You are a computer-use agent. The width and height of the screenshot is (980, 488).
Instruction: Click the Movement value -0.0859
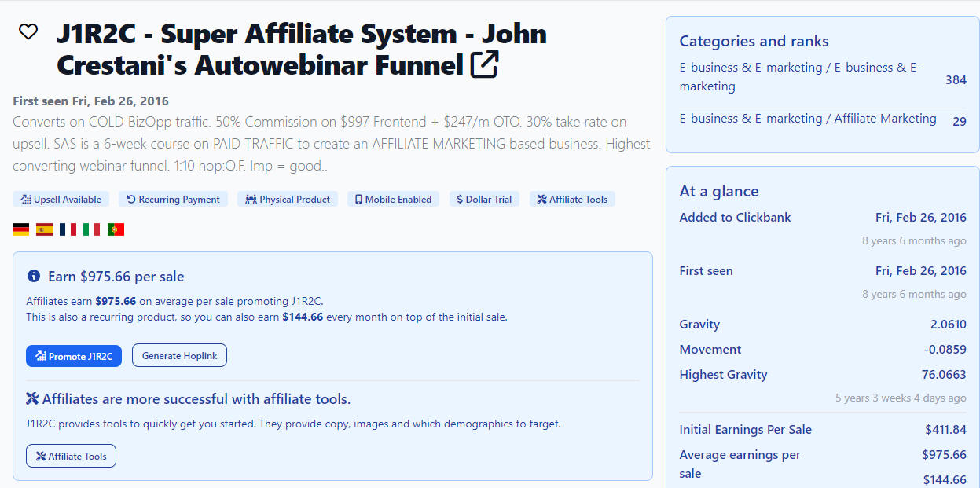coord(945,350)
